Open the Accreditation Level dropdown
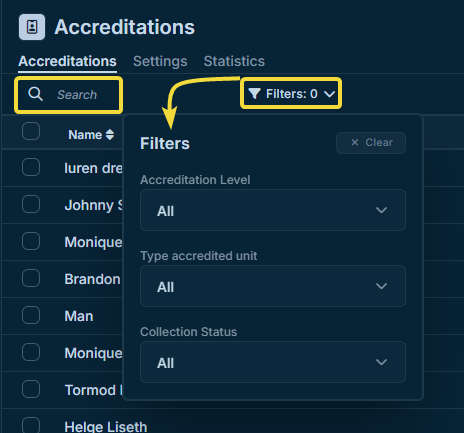Screen dimensions: 464x433 (273, 210)
